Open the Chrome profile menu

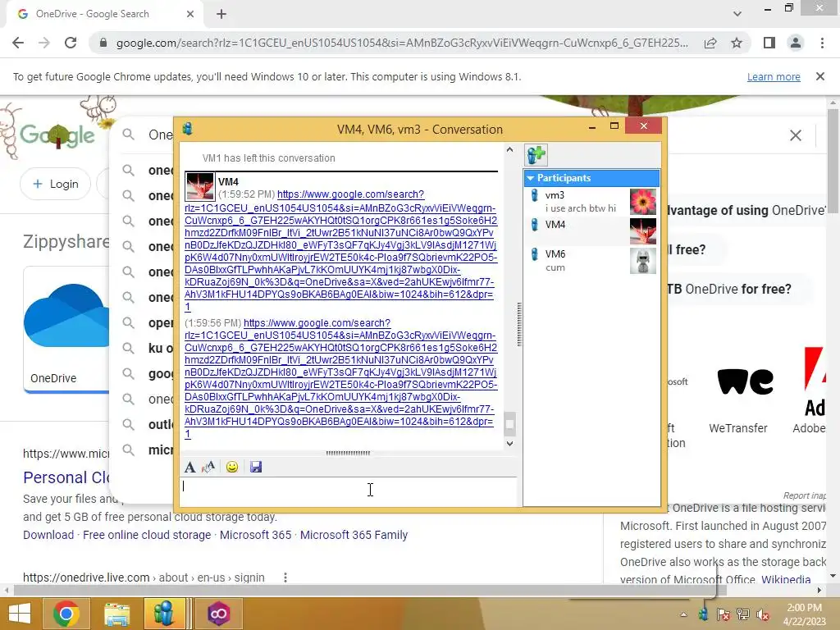point(796,43)
